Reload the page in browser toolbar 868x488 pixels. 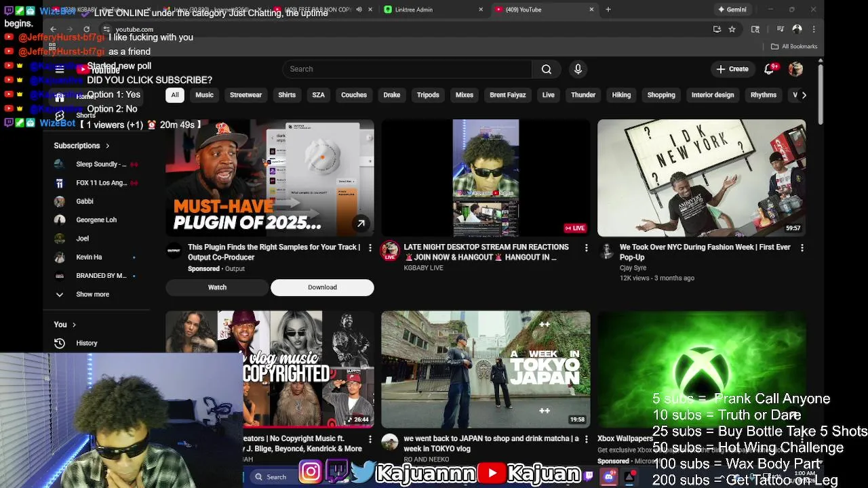(x=86, y=29)
